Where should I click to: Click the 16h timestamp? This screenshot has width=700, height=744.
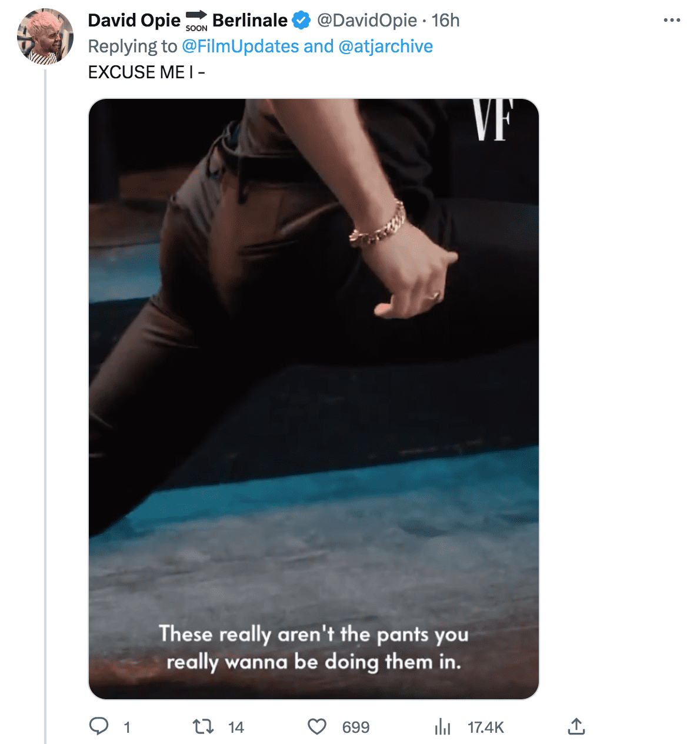pos(445,21)
